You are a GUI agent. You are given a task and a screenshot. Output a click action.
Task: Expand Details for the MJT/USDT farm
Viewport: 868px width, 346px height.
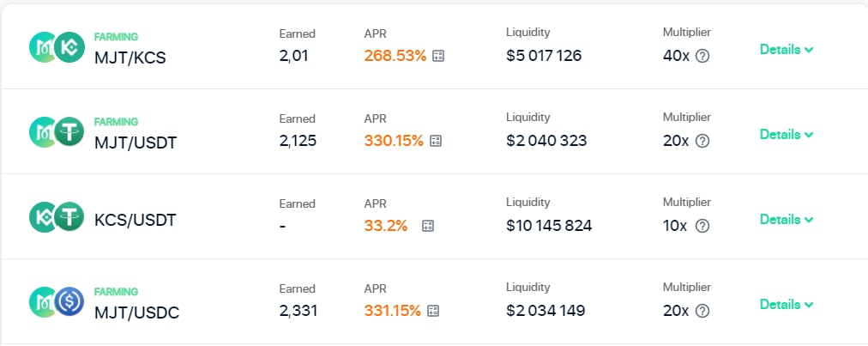[787, 135]
